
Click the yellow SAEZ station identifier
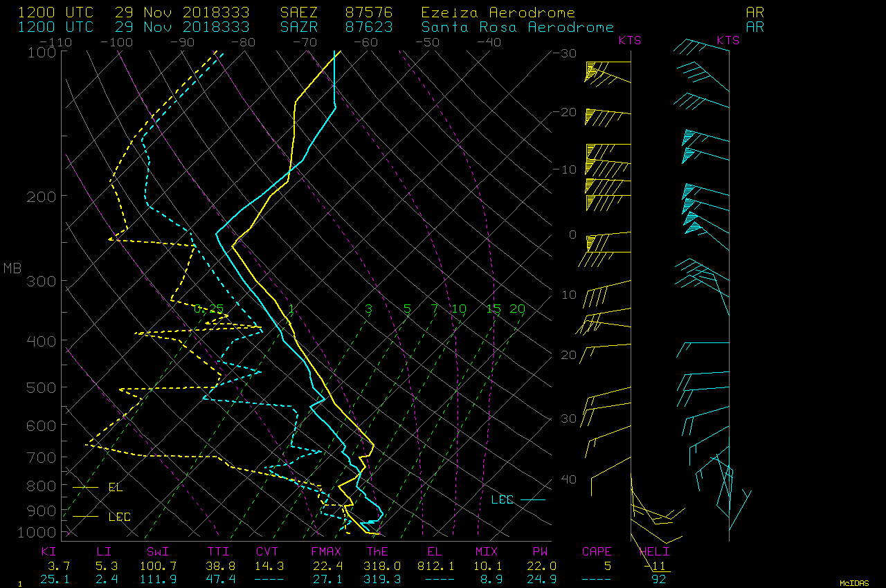300,13
